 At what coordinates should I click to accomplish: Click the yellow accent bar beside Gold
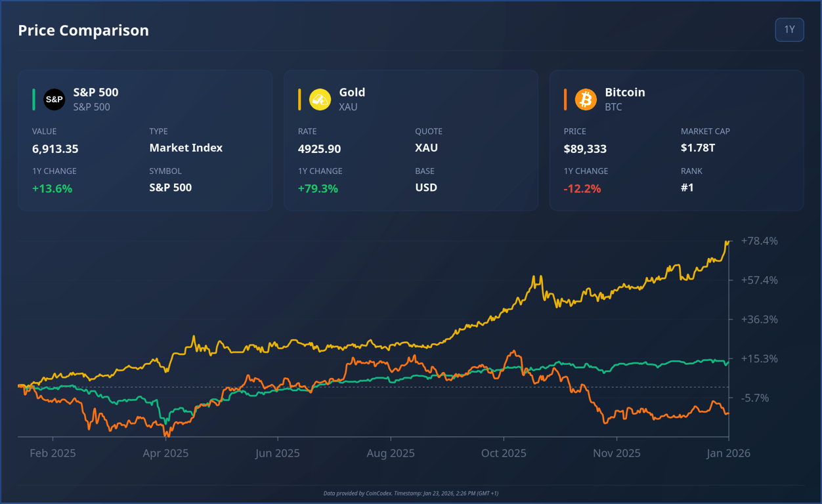tap(299, 99)
